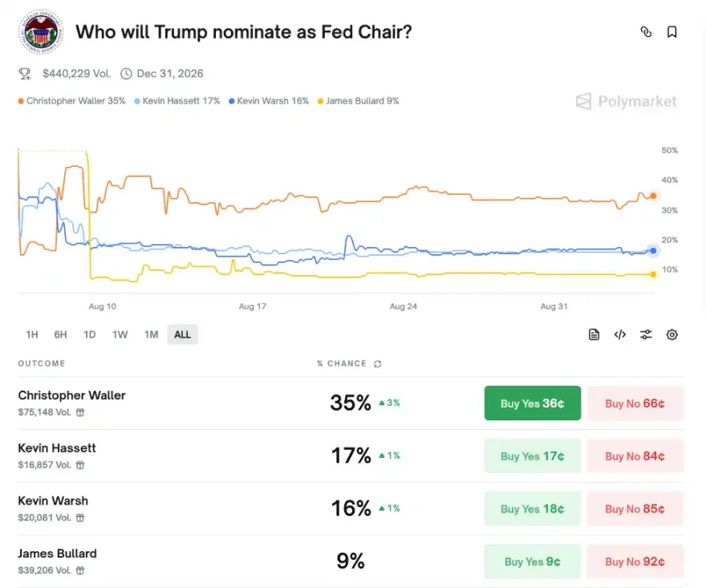Image resolution: width=706 pixels, height=588 pixels.
Task: Switch chart to 1W range
Action: tap(120, 335)
